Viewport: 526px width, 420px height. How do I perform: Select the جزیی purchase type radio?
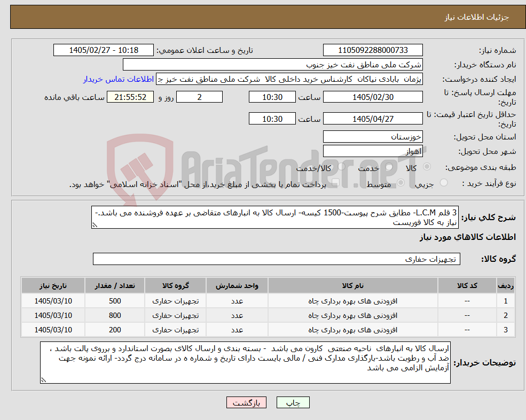point(443,183)
